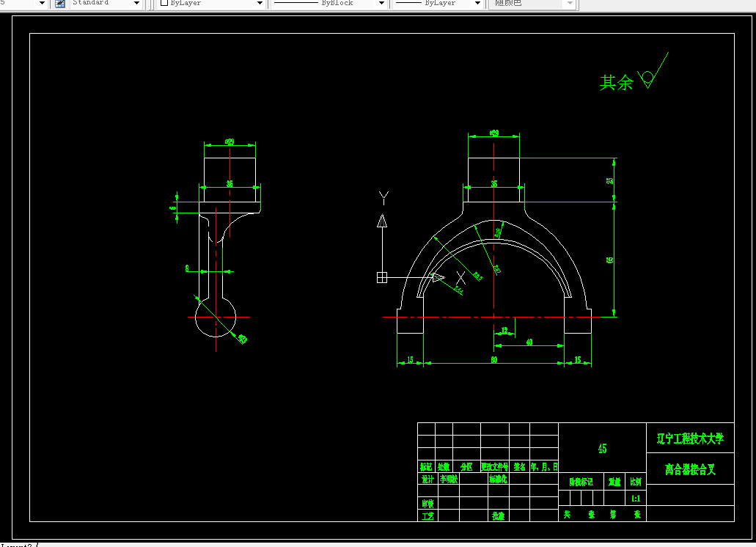This screenshot has height=547, width=756.
Task: Select the 65 vertical dimension text
Action: coord(609,260)
